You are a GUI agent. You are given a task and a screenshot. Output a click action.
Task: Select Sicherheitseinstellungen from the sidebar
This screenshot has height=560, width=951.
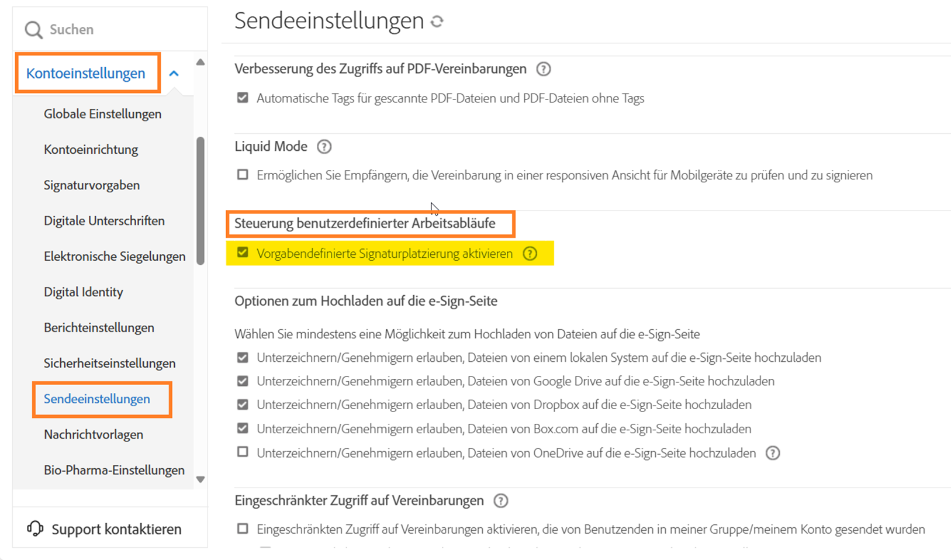point(109,363)
